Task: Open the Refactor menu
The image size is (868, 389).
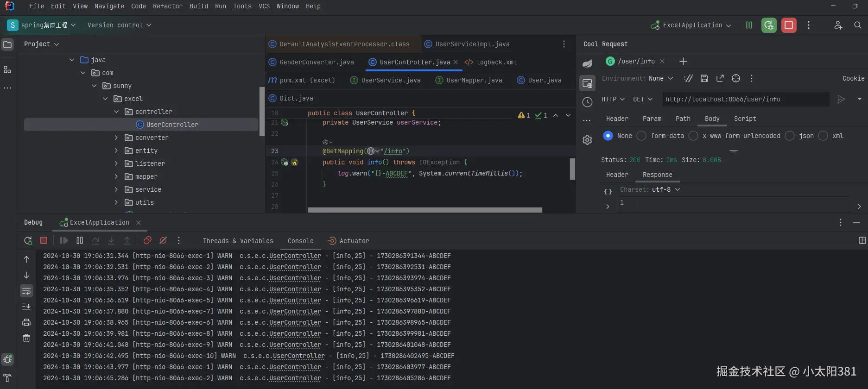Action: pos(167,6)
